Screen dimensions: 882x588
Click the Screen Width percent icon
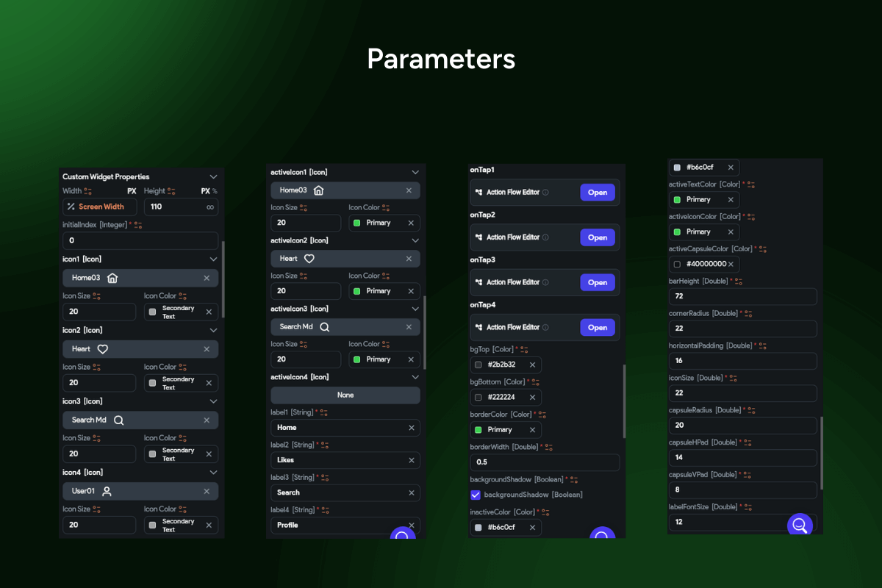click(71, 207)
